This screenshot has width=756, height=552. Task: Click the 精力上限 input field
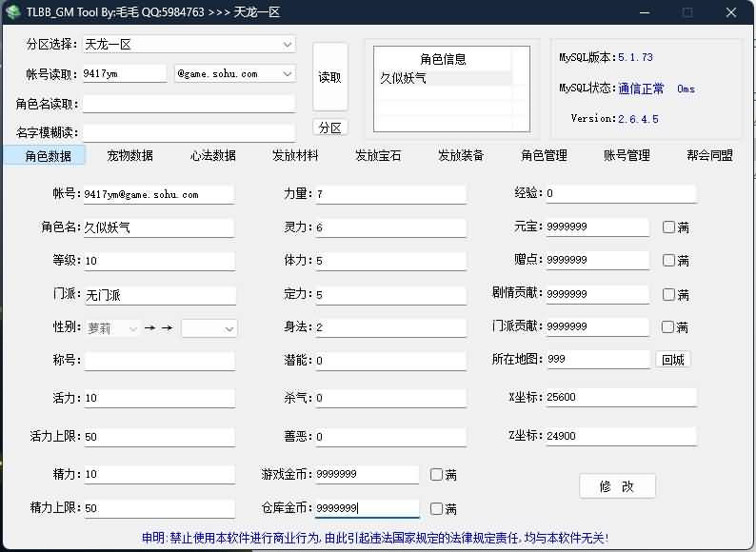160,508
